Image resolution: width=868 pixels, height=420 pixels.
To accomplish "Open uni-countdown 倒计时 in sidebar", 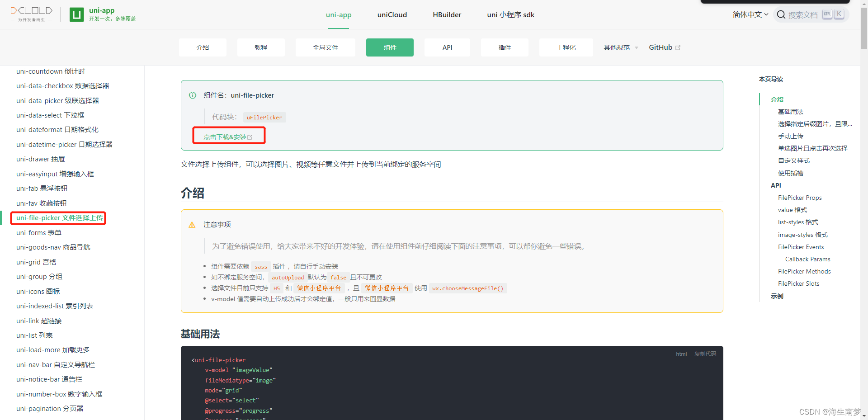I will pyautogui.click(x=51, y=71).
